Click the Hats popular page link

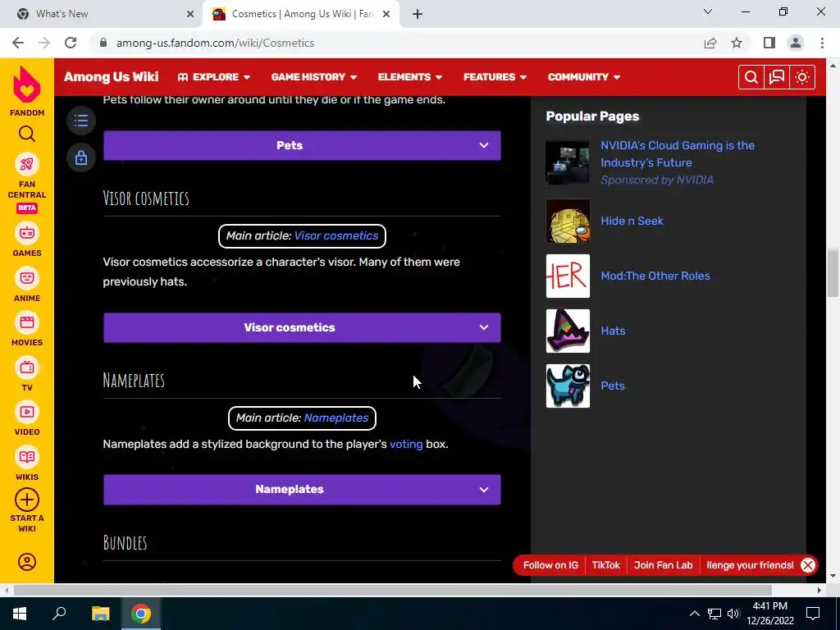tap(613, 331)
